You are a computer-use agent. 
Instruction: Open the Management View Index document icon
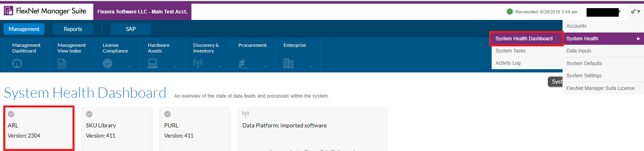[x=62, y=63]
